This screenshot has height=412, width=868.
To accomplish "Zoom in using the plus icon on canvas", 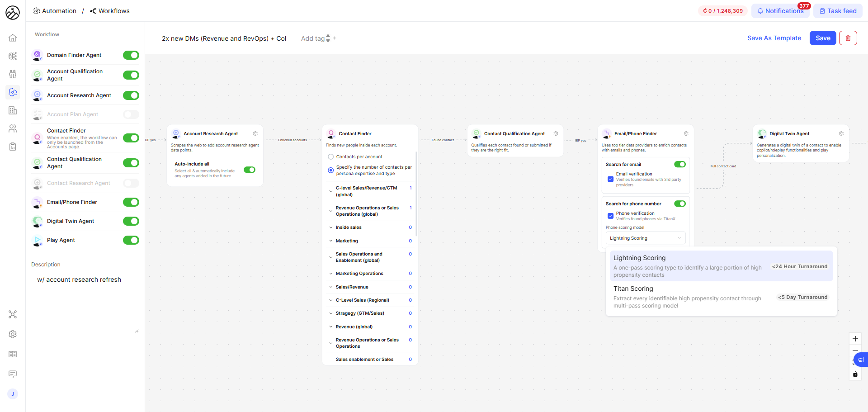I will [x=855, y=339].
